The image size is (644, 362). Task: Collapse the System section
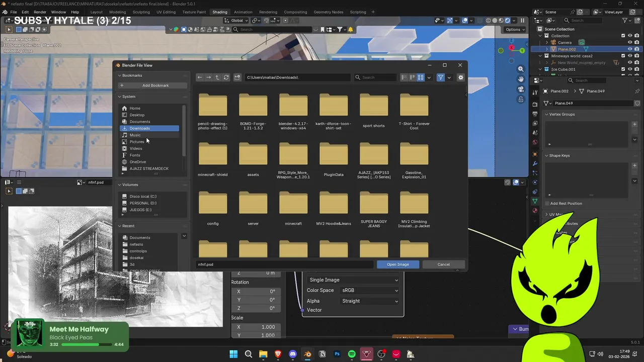click(x=120, y=97)
